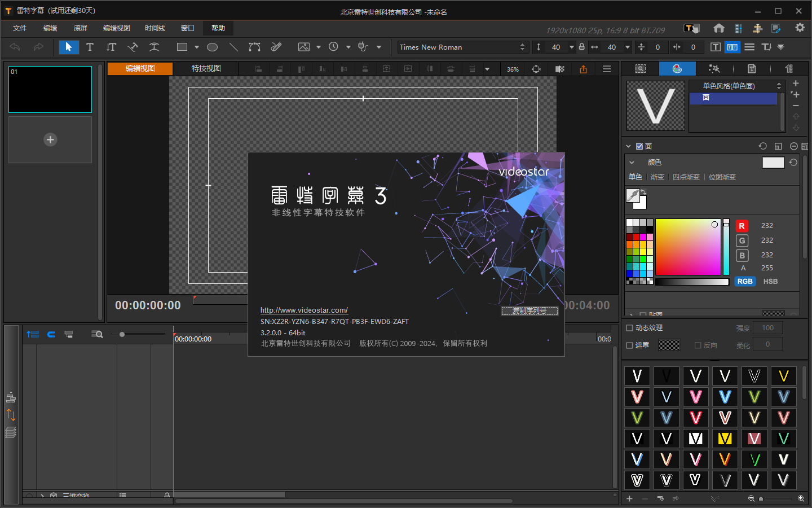This screenshot has width=812, height=508.
Task: Open settings gear in top right
Action: pos(800,28)
